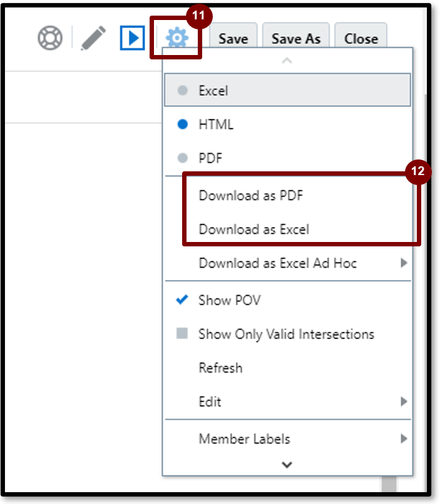Click the PDF radio dot icon
The height and width of the screenshot is (504, 440).
pyautogui.click(x=182, y=158)
